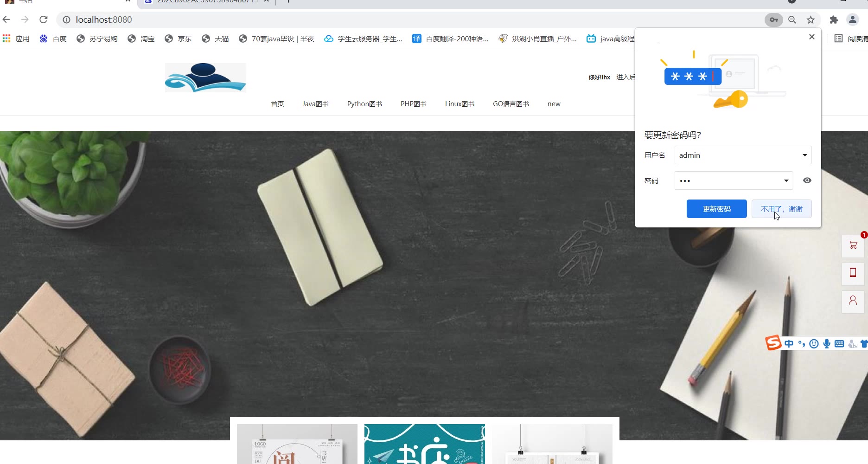
Task: Click the browser forward arrow
Action: pyautogui.click(x=25, y=19)
